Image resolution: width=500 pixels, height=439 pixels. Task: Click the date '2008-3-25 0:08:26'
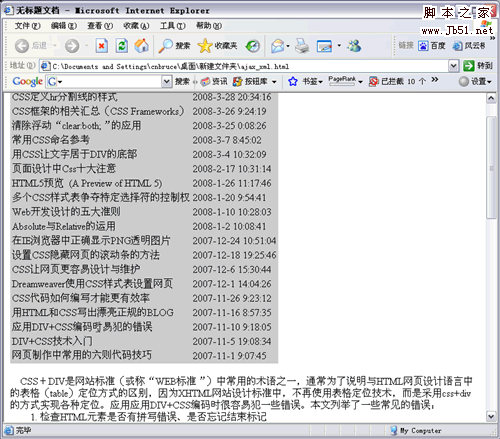pos(229,126)
